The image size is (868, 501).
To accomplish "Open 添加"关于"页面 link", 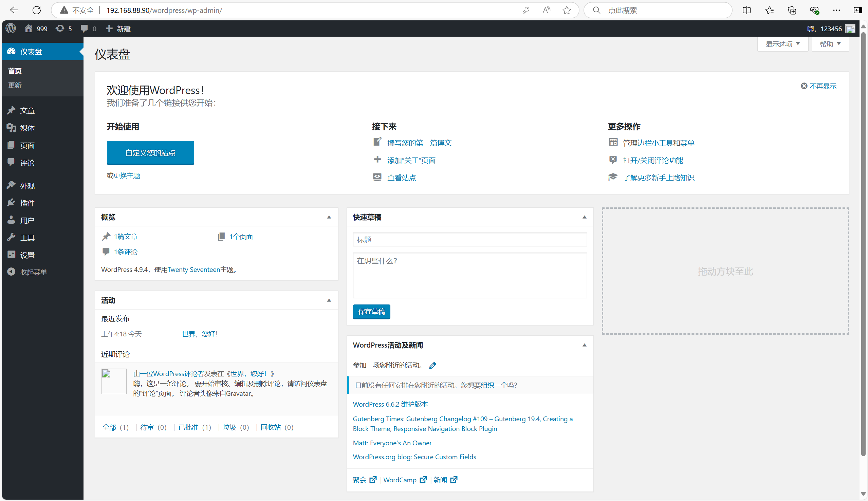I will [411, 160].
